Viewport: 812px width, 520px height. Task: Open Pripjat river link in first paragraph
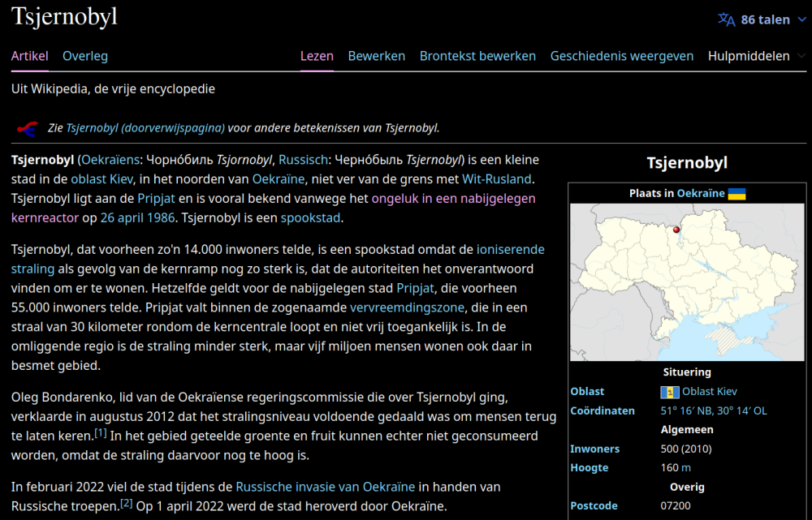pyautogui.click(x=157, y=198)
